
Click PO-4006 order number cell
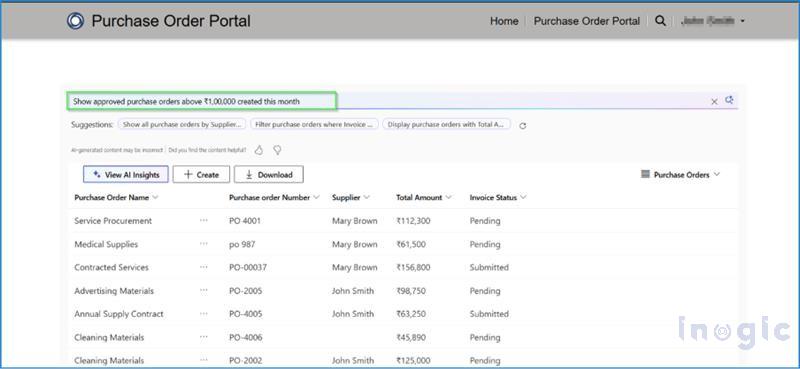[x=245, y=337]
